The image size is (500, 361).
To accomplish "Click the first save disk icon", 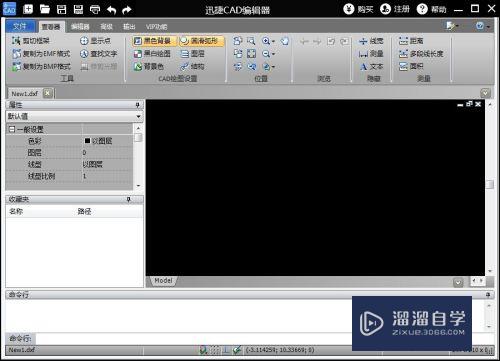I will click(62, 9).
